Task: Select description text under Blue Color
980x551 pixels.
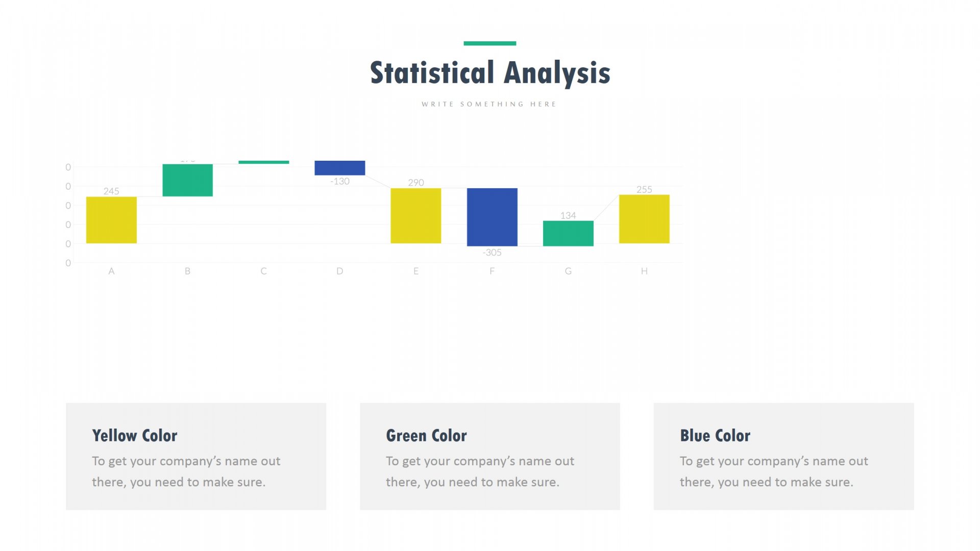Action: point(774,471)
